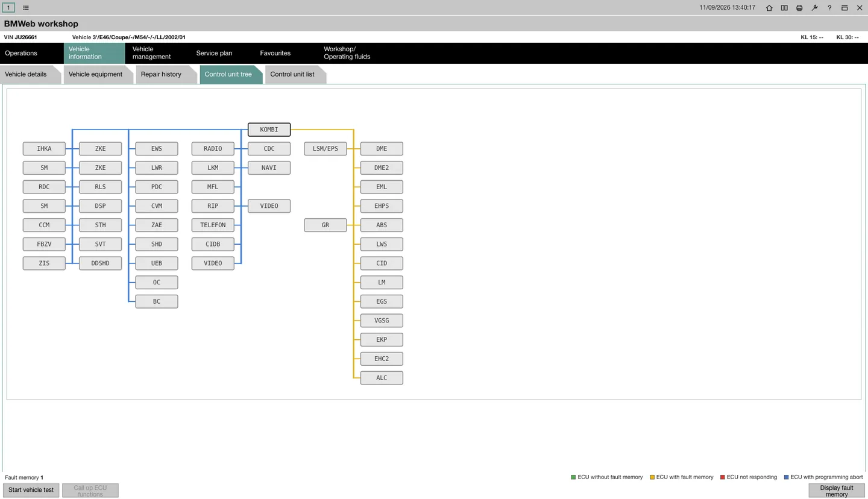Click the home icon in title bar
This screenshot has width=868, height=499.
pyautogui.click(x=769, y=8)
